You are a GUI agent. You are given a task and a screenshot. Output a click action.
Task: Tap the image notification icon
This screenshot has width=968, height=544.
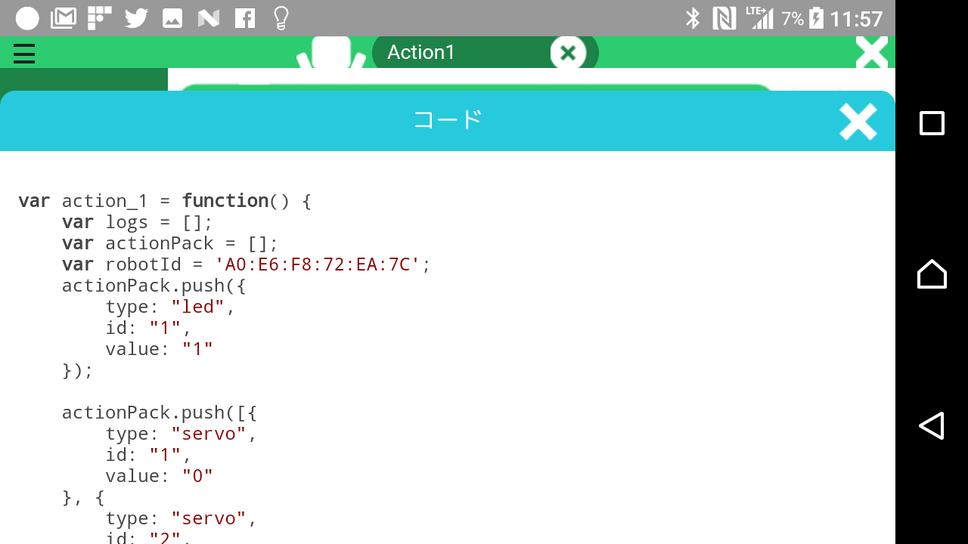coord(172,18)
